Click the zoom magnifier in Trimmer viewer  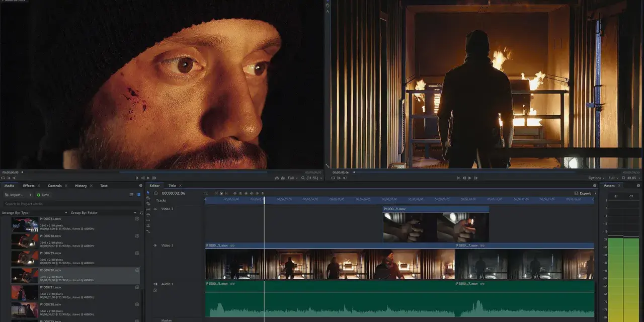click(303, 178)
